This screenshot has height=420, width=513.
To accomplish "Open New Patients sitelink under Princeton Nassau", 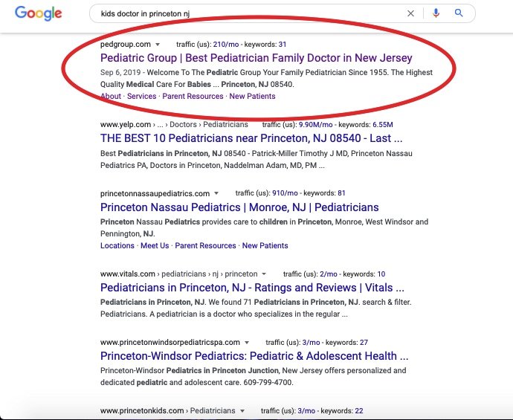I will point(265,245).
